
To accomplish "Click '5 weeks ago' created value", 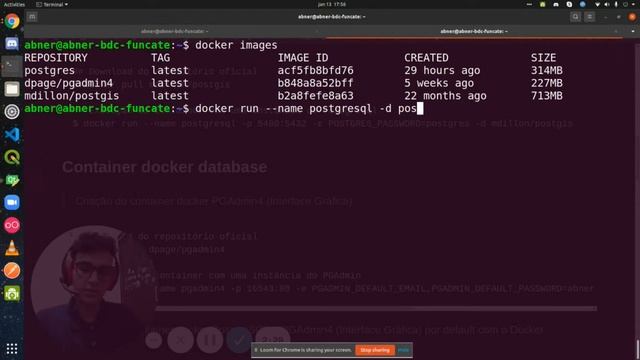I will pos(439,83).
